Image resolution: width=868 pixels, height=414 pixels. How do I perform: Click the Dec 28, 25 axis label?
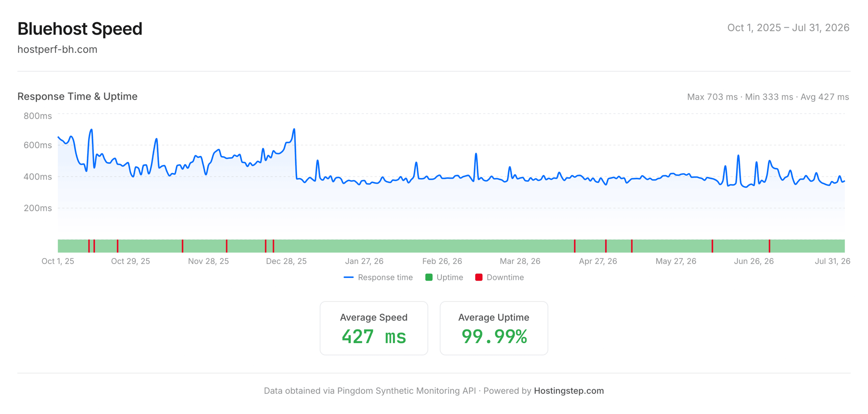click(286, 261)
